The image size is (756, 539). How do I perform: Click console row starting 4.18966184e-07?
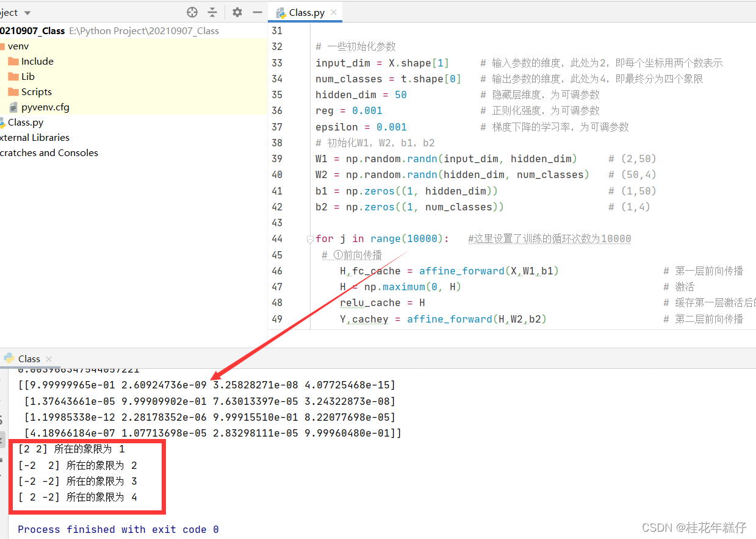point(213,433)
